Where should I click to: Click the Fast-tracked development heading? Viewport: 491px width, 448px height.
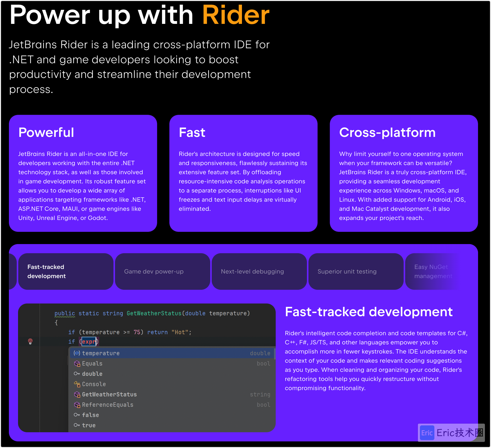tap(369, 312)
